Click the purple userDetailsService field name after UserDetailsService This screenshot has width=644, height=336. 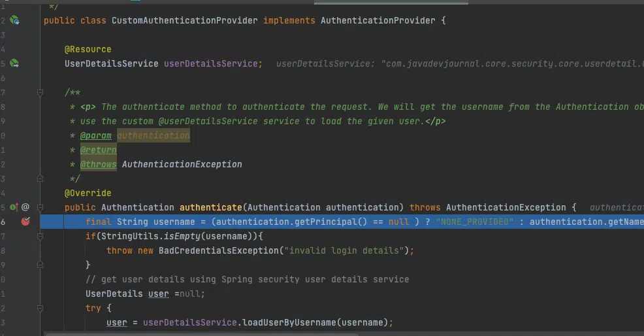(x=211, y=64)
